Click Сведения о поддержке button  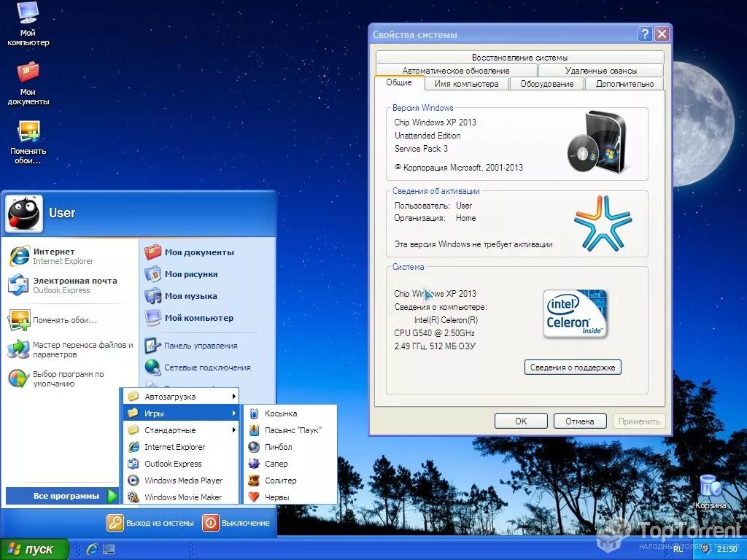573,367
